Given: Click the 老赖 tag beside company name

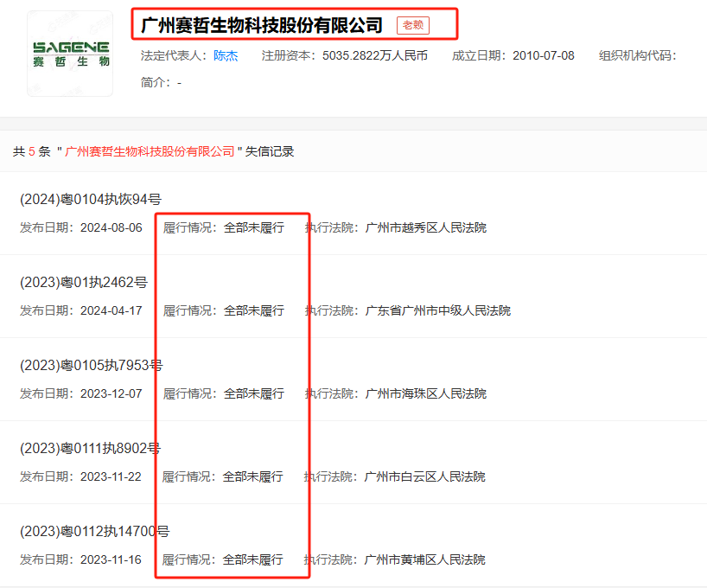Looking at the screenshot, I should 413,25.
